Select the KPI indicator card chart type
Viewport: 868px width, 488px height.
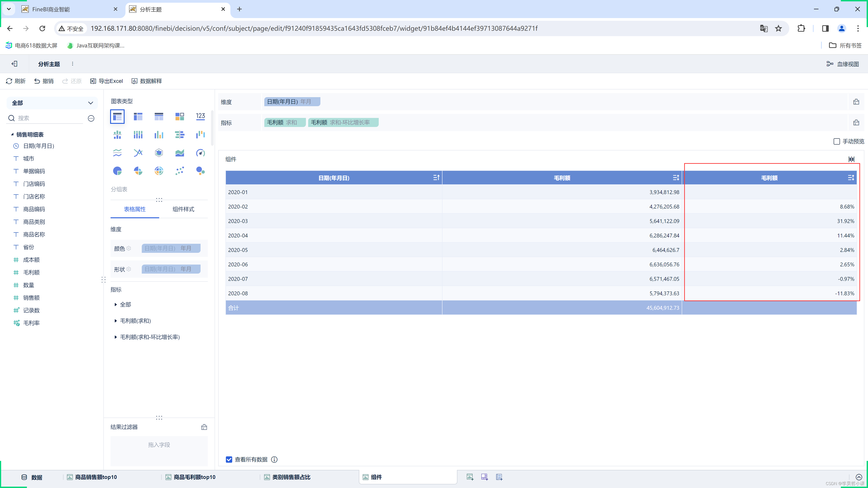(x=201, y=117)
